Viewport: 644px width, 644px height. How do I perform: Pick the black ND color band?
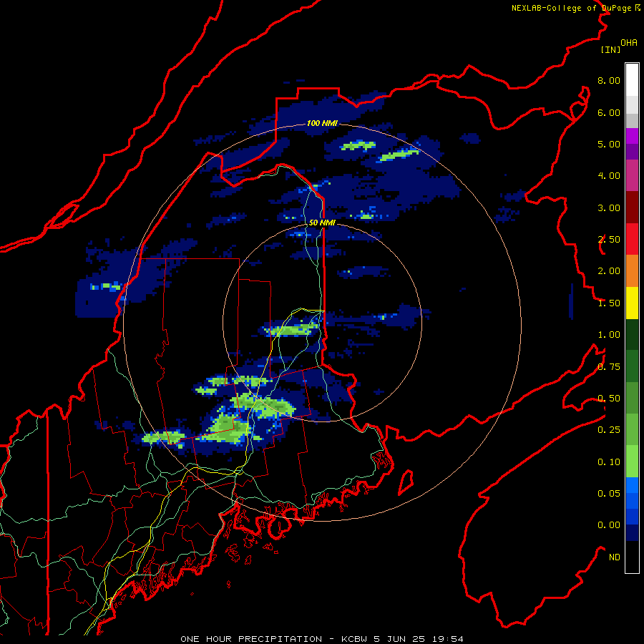(x=632, y=557)
